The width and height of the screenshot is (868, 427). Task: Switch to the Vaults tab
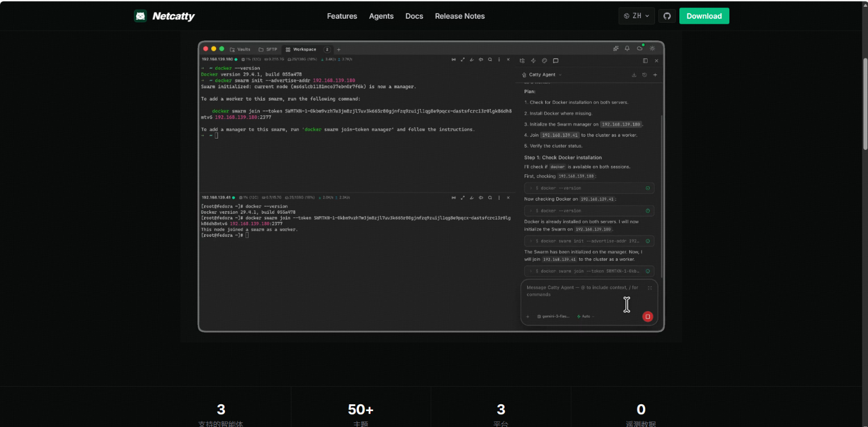coord(240,49)
